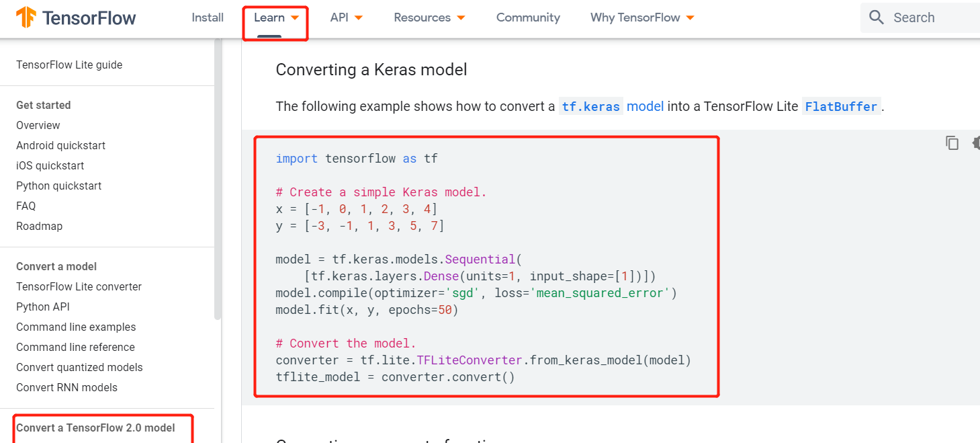This screenshot has width=980, height=443.
Task: Follow the FlatBuffer inline code link
Action: click(x=841, y=106)
